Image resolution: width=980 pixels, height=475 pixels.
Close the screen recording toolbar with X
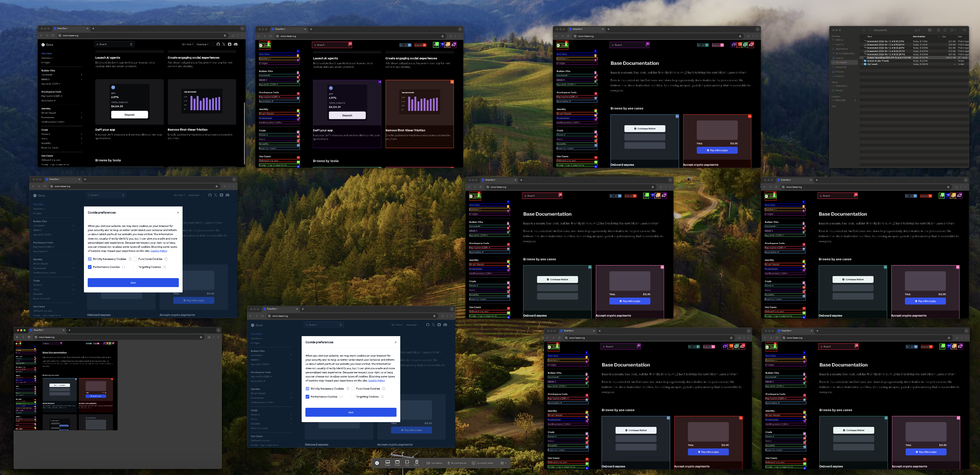click(377, 463)
